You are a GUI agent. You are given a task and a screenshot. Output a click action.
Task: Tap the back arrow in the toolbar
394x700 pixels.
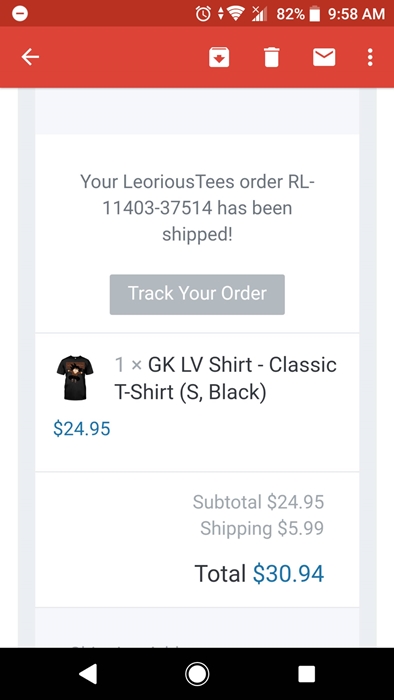click(x=30, y=57)
